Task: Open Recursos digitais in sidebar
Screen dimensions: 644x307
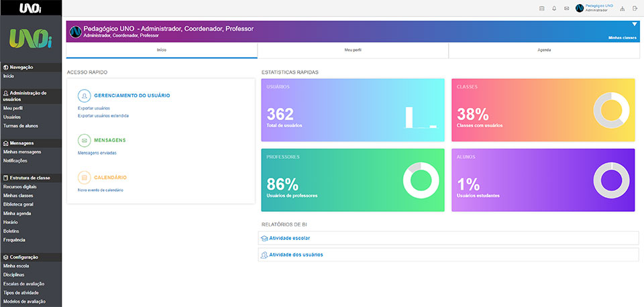Action: click(19, 187)
